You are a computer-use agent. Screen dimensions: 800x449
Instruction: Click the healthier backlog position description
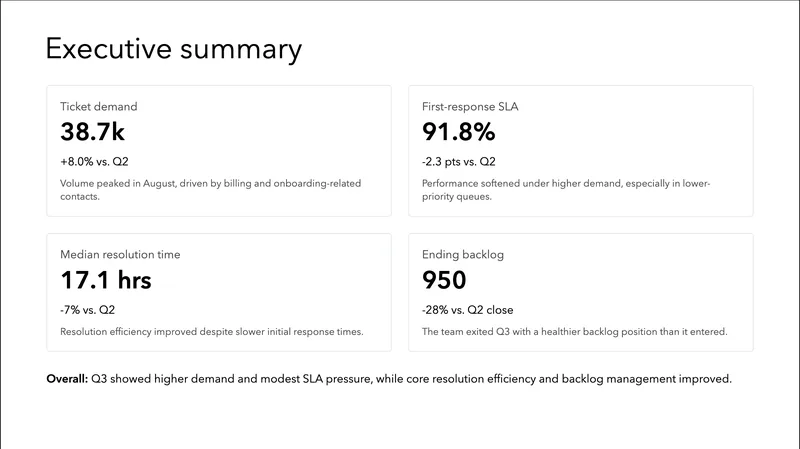[574, 331]
